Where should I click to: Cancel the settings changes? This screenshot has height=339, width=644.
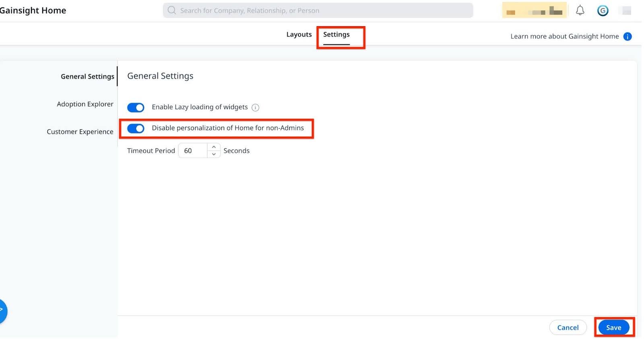click(568, 327)
